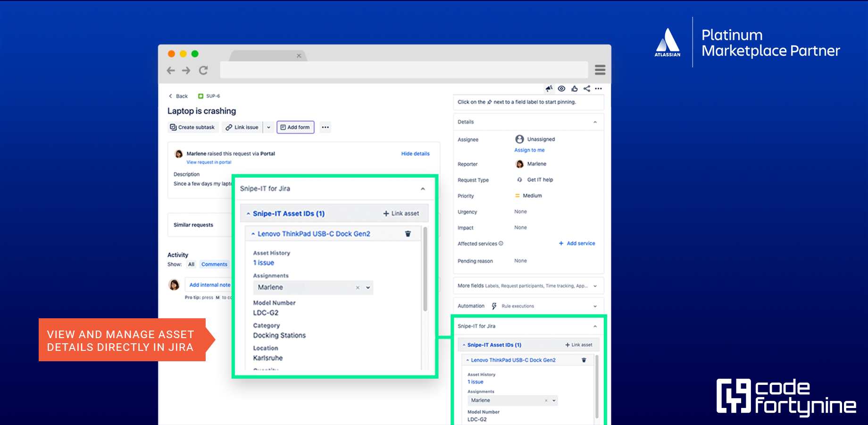Click the Get IT help request type
This screenshot has height=425, width=868.
535,180
